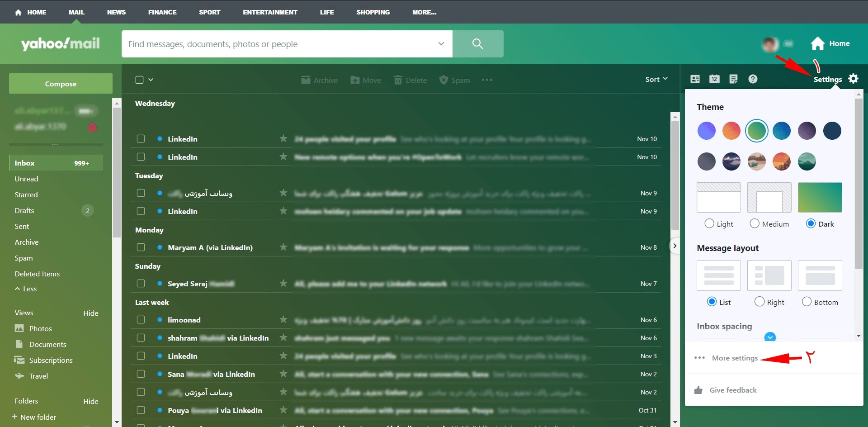Click the yahoo!mail logo

pyautogui.click(x=60, y=43)
